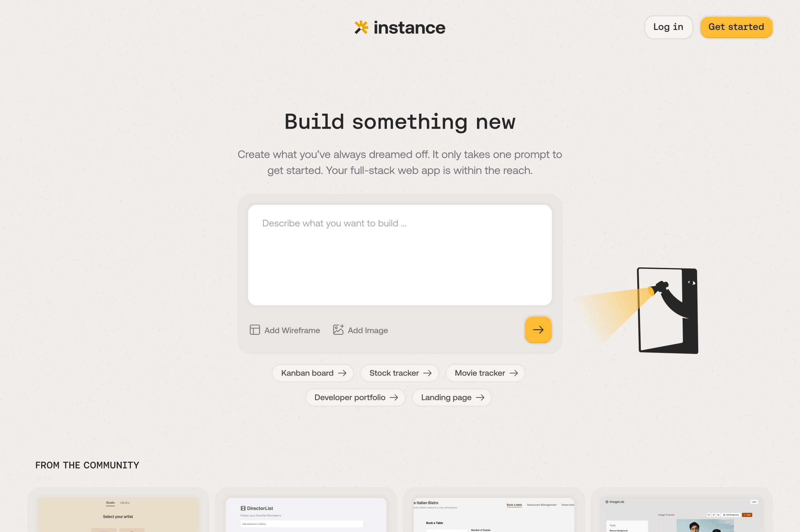
Task: Submit prompt with the yellow arrow button
Action: 538,329
